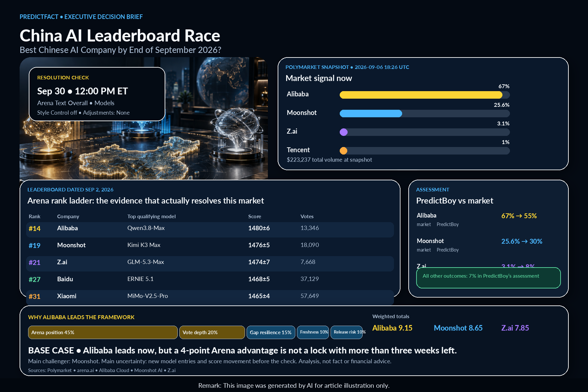Click the Score column header
Viewport: 588px width, 392px height.
coord(255,216)
